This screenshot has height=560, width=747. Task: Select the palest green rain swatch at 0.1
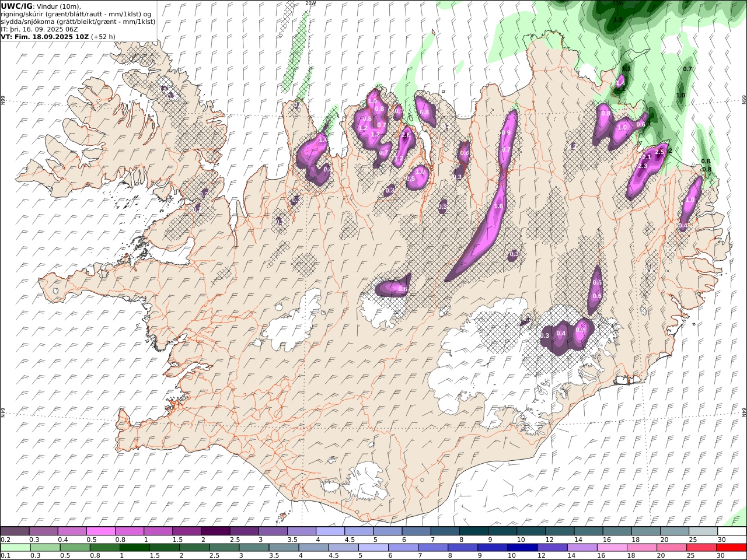click(15, 547)
